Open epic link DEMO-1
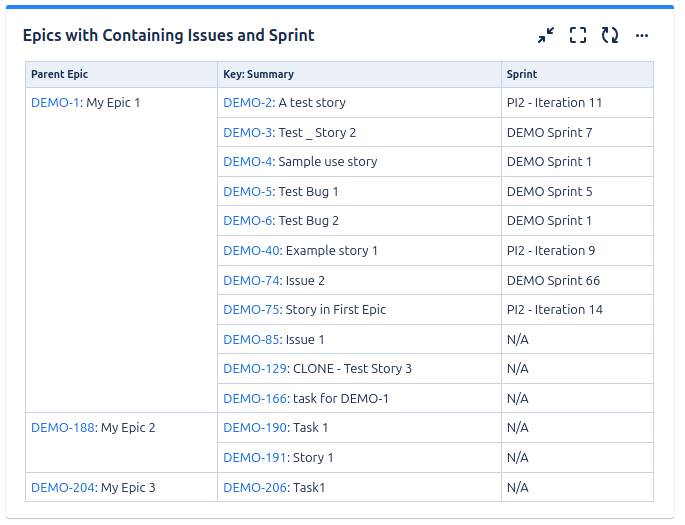The width and height of the screenshot is (685, 525). [55, 103]
